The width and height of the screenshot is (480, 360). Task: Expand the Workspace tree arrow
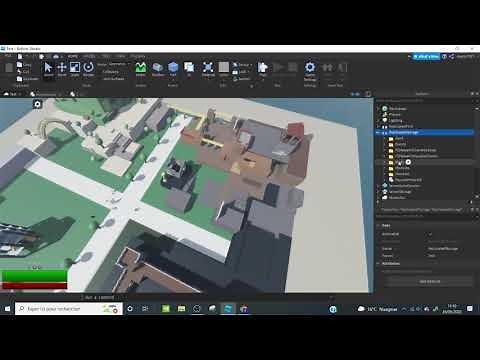(378, 109)
